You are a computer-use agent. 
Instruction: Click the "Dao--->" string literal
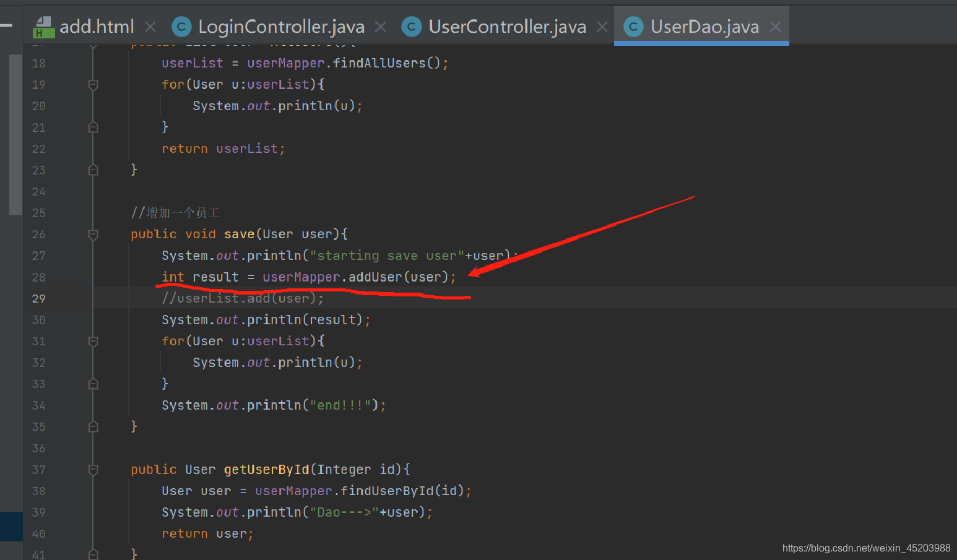coord(344,512)
